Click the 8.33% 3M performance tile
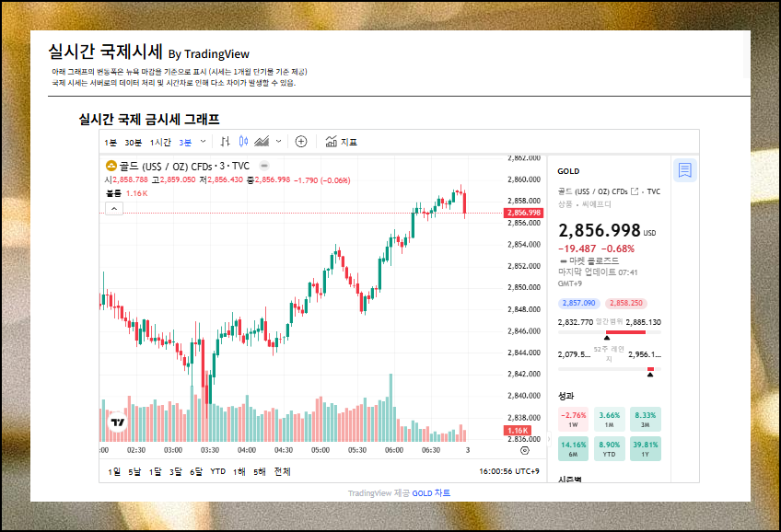The height and width of the screenshot is (532, 781). [x=645, y=419]
